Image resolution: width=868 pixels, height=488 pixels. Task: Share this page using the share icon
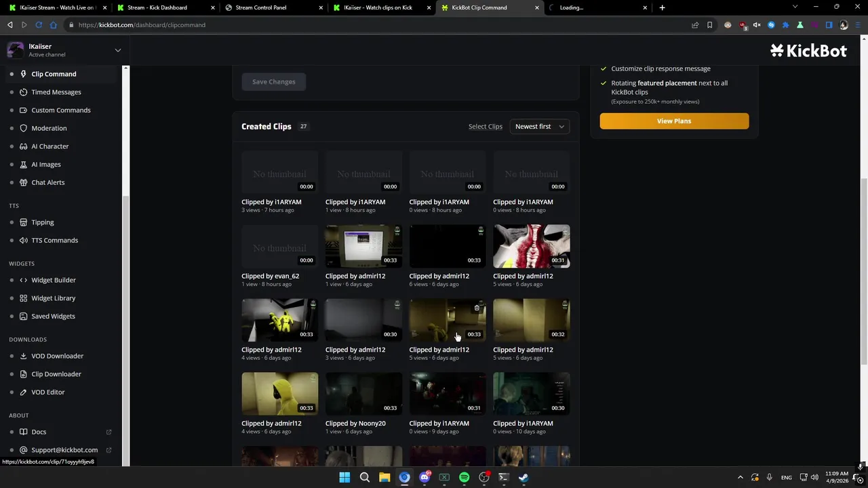[695, 25]
